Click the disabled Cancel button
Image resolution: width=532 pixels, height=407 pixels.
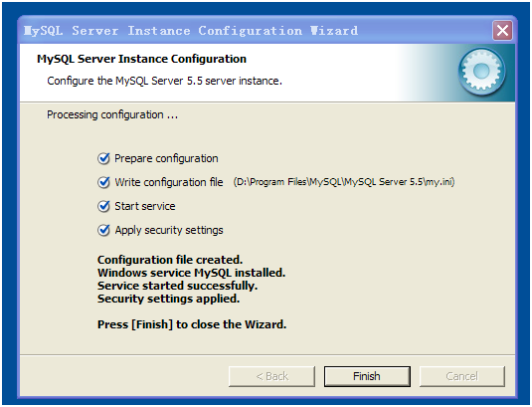462,376
